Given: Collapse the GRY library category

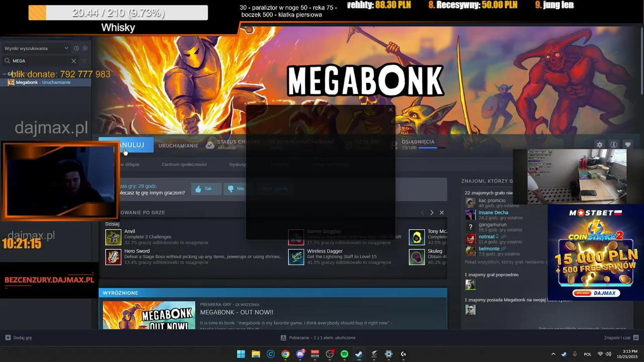Looking at the screenshot, I should [x=6, y=74].
